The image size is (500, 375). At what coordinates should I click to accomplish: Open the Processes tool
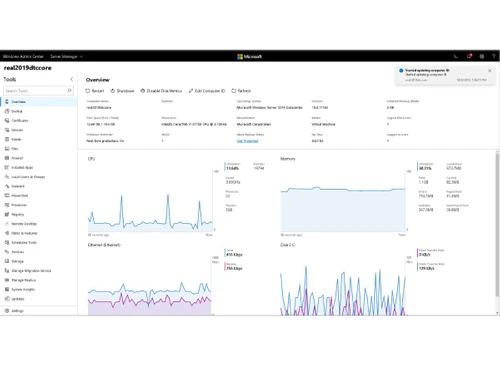tap(39, 205)
